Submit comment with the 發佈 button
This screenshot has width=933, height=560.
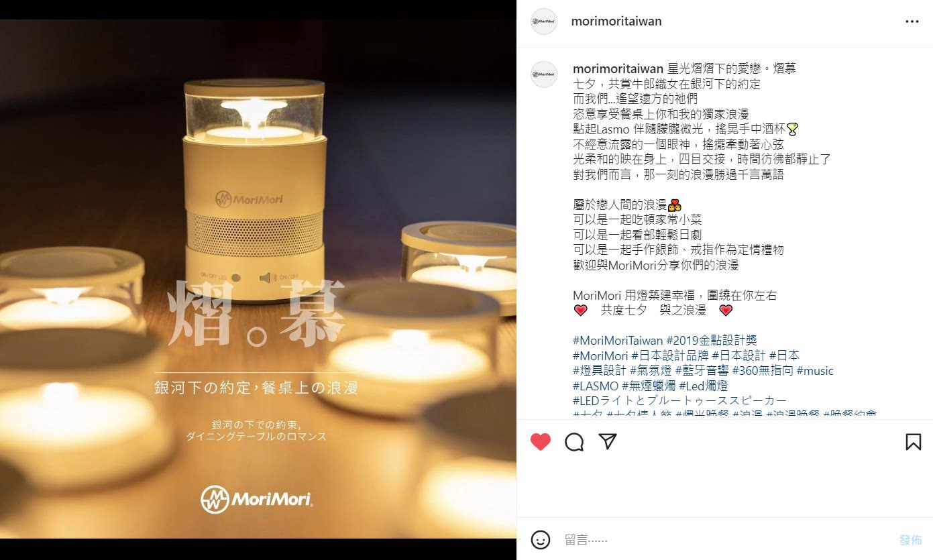click(911, 540)
